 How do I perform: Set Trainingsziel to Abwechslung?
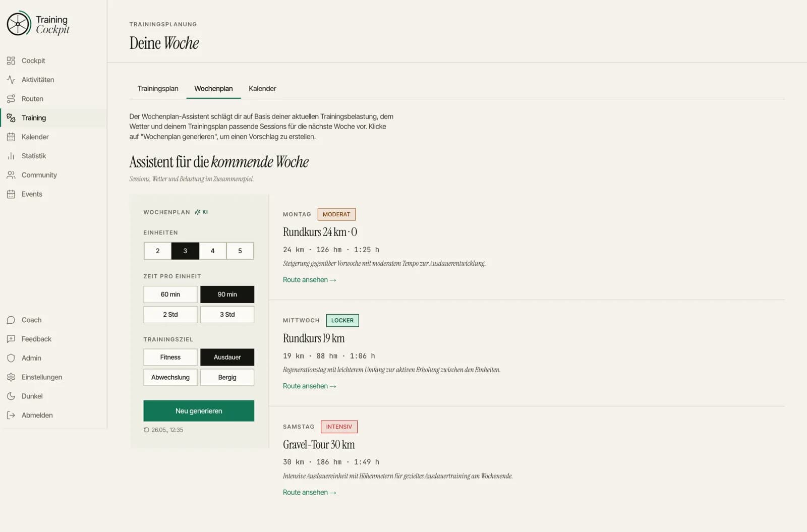pyautogui.click(x=170, y=378)
